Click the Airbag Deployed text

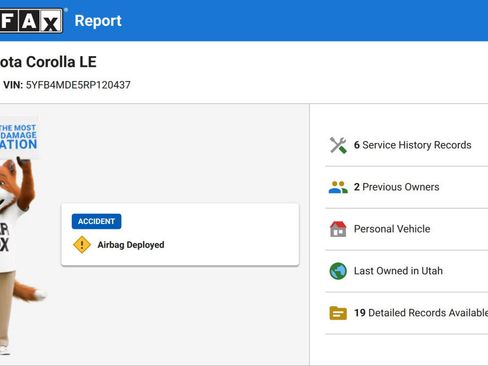click(x=131, y=245)
